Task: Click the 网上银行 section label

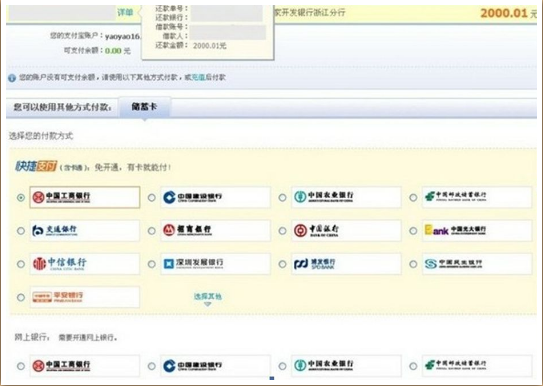Action: 32,337
